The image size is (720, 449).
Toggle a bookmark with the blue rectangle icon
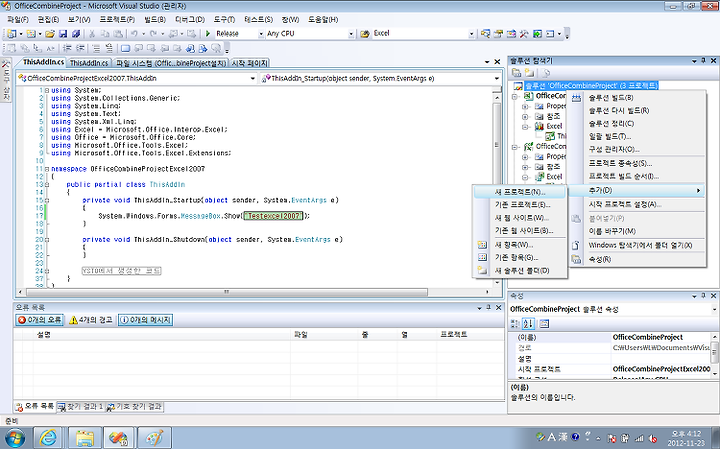pos(125,48)
